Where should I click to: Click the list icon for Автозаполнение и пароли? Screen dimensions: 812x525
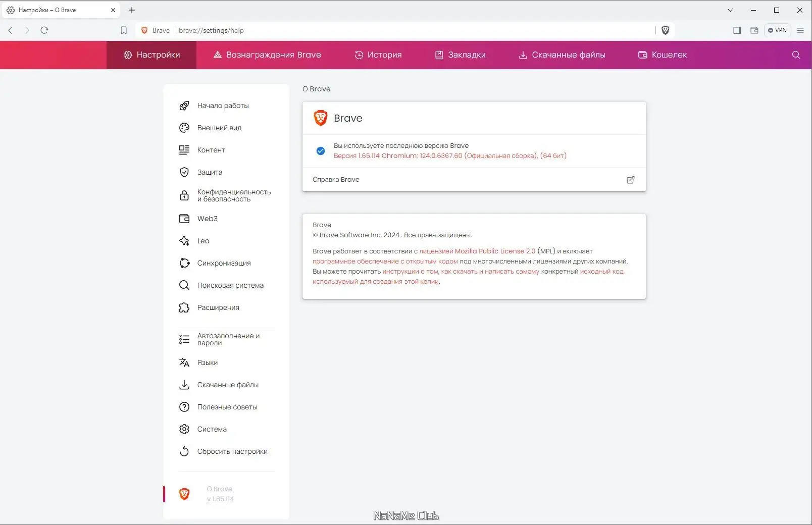184,339
